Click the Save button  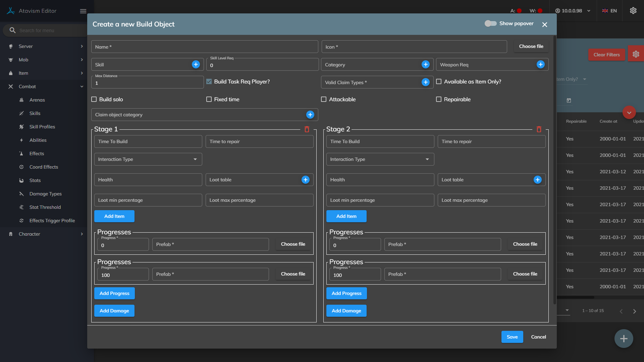click(512, 337)
